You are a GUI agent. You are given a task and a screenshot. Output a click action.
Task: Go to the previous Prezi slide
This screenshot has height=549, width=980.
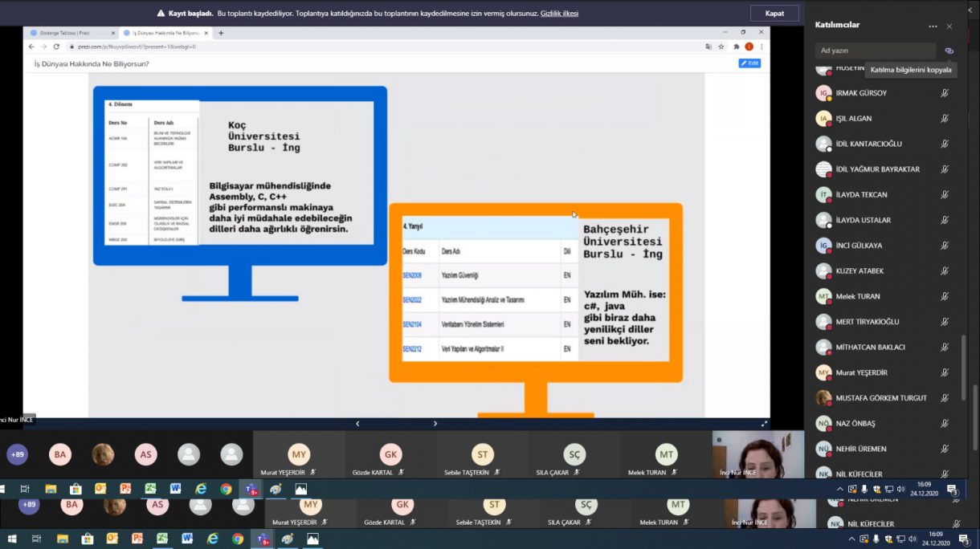pyautogui.click(x=357, y=424)
